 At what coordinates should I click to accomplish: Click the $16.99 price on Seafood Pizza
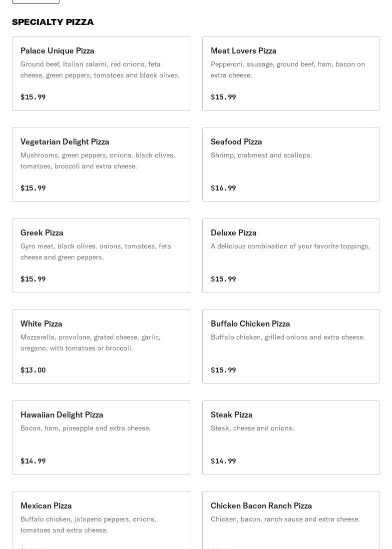pyautogui.click(x=223, y=188)
